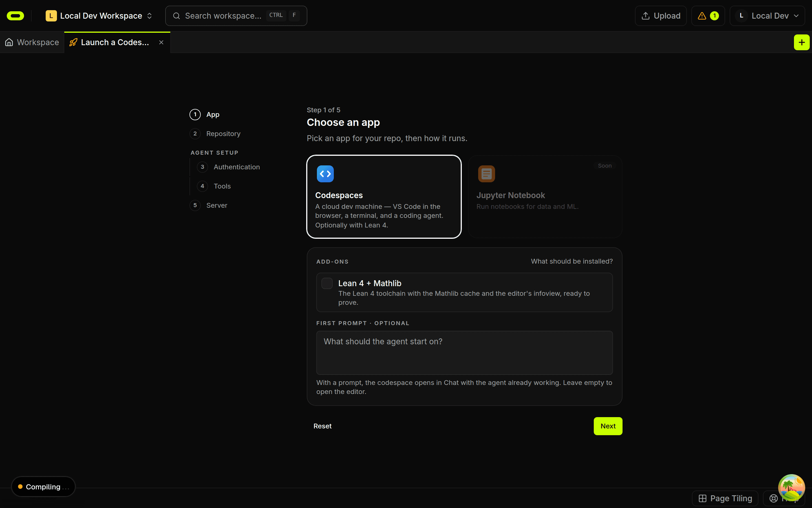Enable the Lean 4 + Mathlib checkbox

[x=327, y=283]
